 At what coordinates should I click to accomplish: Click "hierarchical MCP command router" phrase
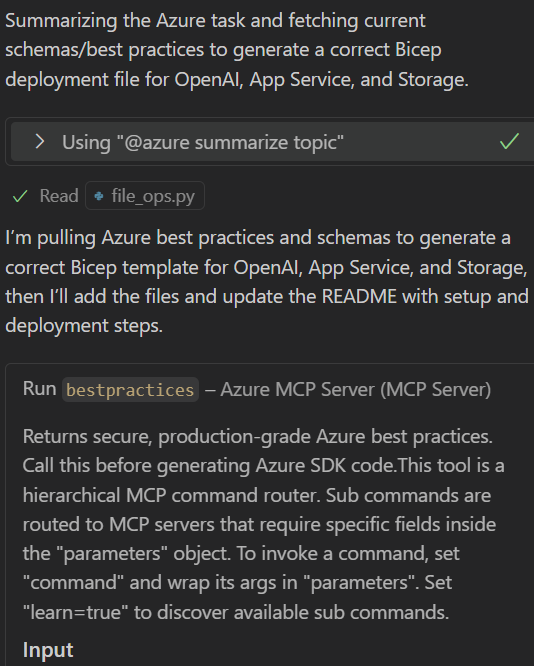tap(171, 495)
